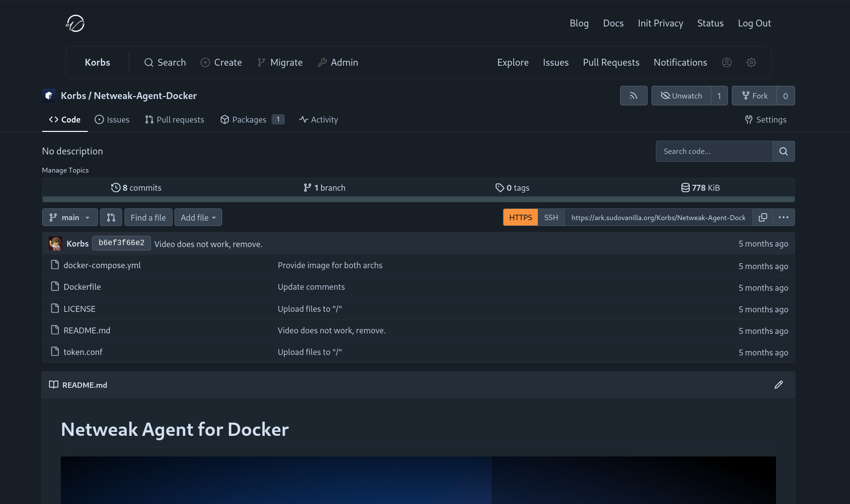Click the token.conf file icon
Viewport: 850px width, 504px height.
coord(55,352)
